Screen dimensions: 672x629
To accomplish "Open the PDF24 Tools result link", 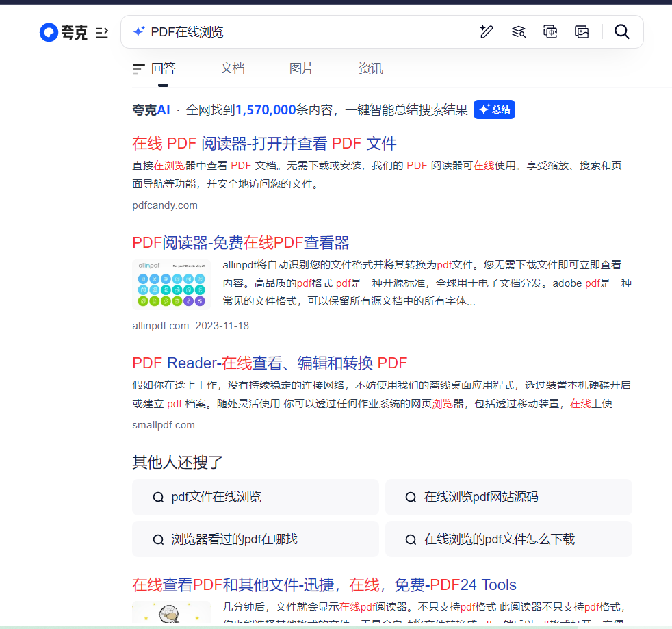I will [324, 585].
